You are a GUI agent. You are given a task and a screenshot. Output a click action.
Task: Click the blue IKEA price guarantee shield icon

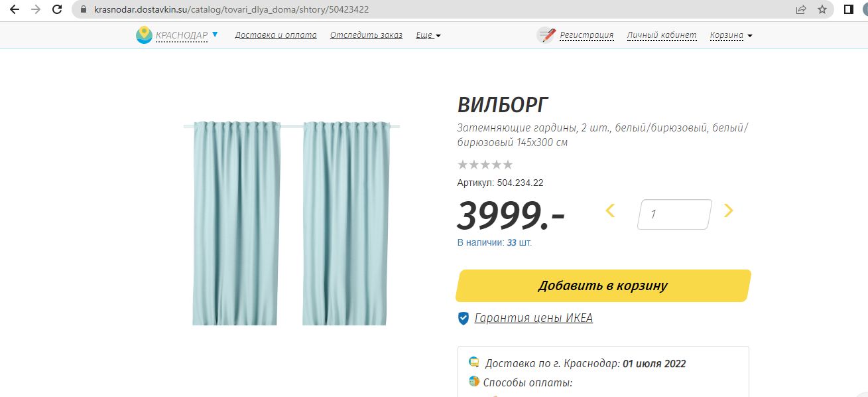click(x=464, y=318)
